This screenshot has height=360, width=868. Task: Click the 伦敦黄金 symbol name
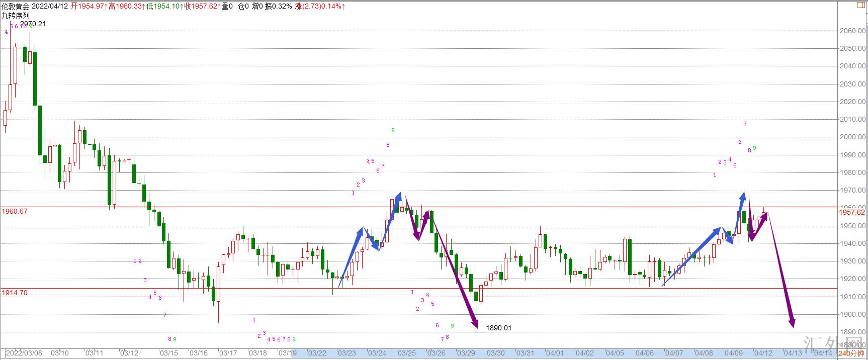coord(15,6)
